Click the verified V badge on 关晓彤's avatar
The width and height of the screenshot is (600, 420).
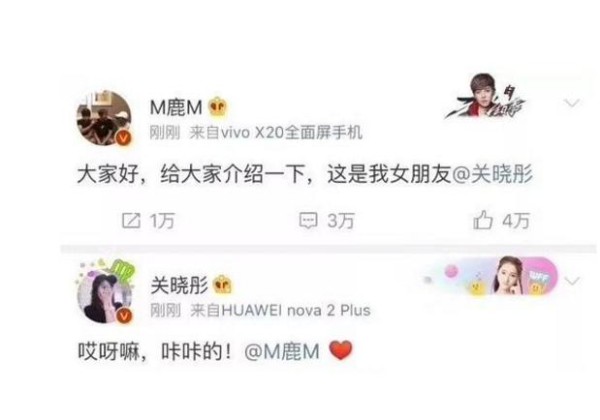click(123, 316)
